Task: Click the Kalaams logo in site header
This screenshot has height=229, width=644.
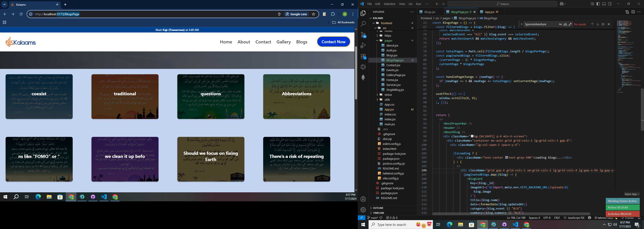Action: 21,42
